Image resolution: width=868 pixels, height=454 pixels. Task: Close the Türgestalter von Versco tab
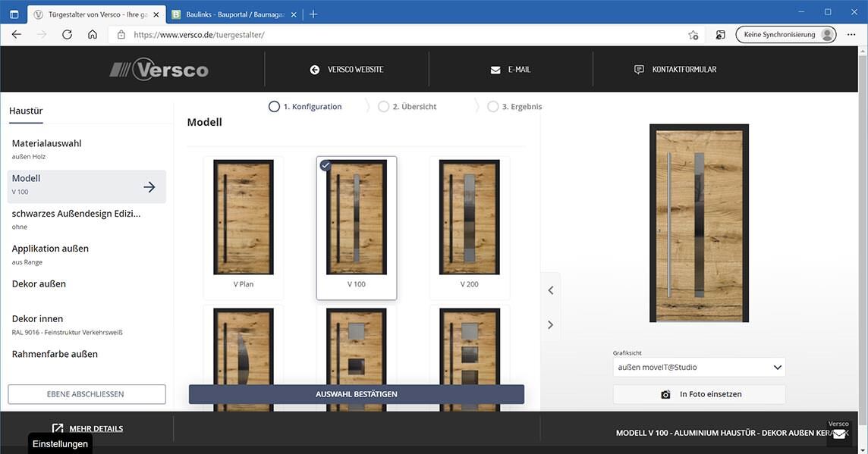156,14
